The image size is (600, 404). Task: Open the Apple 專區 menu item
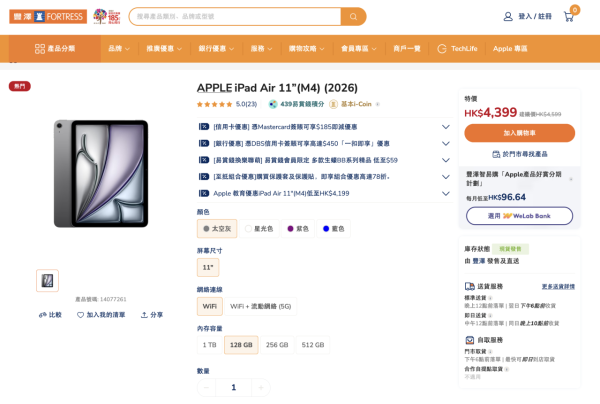point(510,49)
